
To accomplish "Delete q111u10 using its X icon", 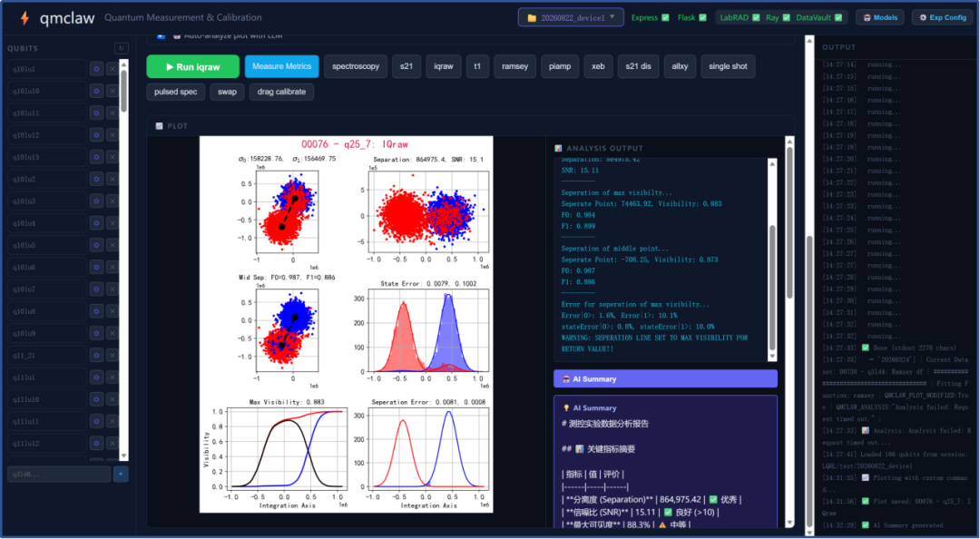I will click(112, 399).
